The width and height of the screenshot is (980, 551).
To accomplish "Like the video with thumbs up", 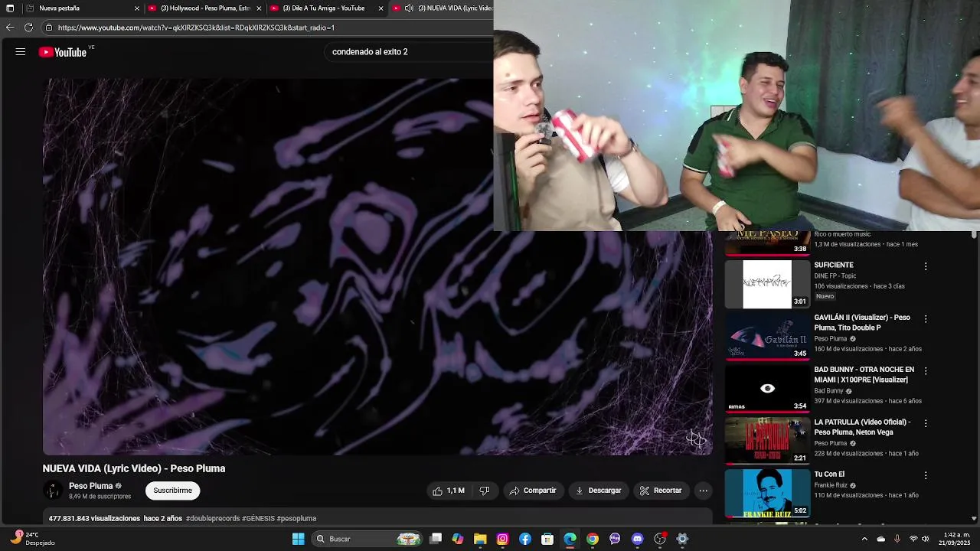I will [449, 491].
